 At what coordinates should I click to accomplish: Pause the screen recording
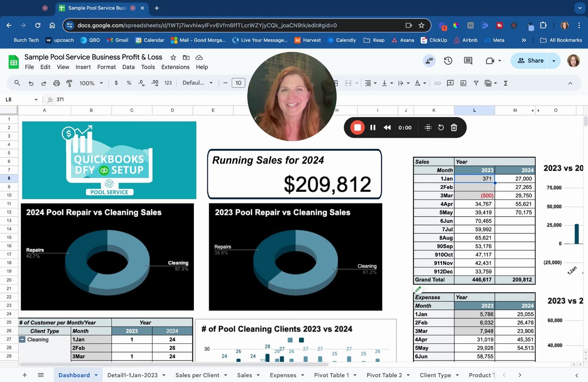(x=373, y=128)
